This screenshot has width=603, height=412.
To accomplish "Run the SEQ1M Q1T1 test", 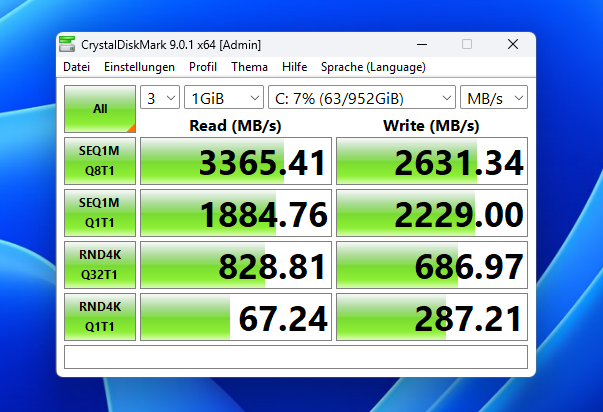I will coord(100,213).
